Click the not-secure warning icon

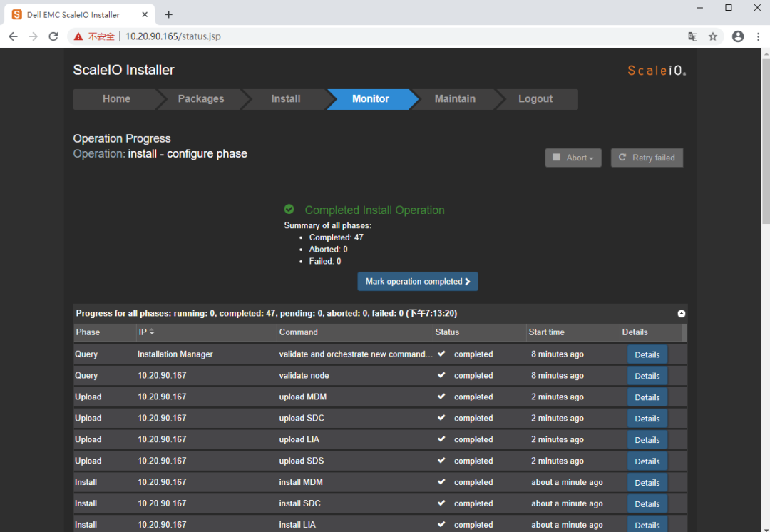pyautogui.click(x=78, y=36)
